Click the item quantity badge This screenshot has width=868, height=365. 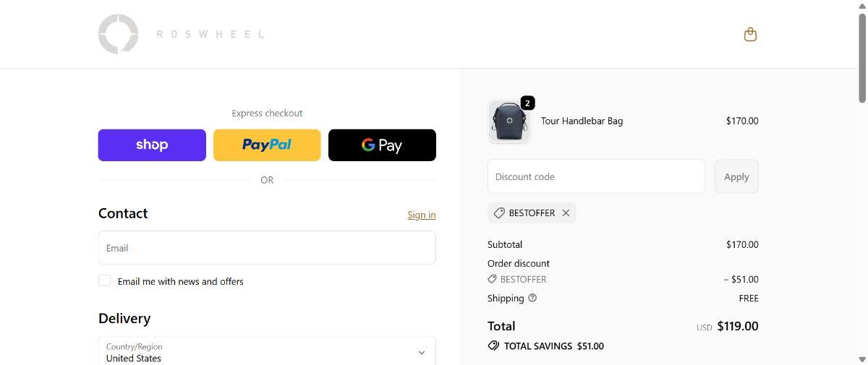(x=527, y=103)
